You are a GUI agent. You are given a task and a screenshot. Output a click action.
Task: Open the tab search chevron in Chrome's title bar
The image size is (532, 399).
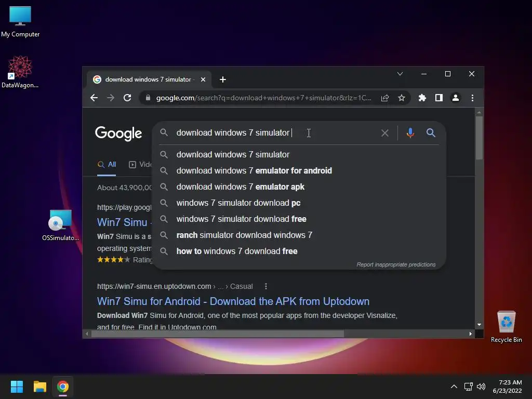point(400,74)
